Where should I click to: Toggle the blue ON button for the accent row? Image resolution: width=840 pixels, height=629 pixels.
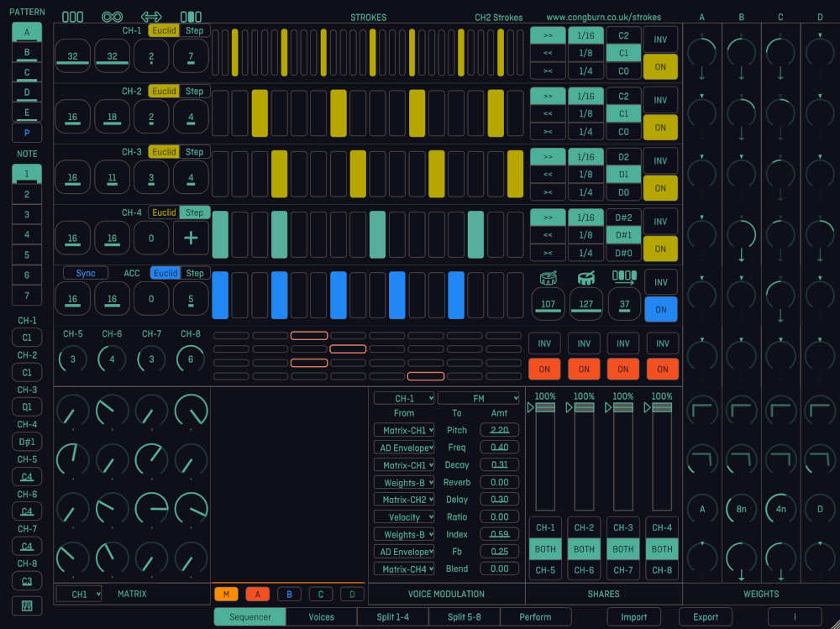pos(660,309)
